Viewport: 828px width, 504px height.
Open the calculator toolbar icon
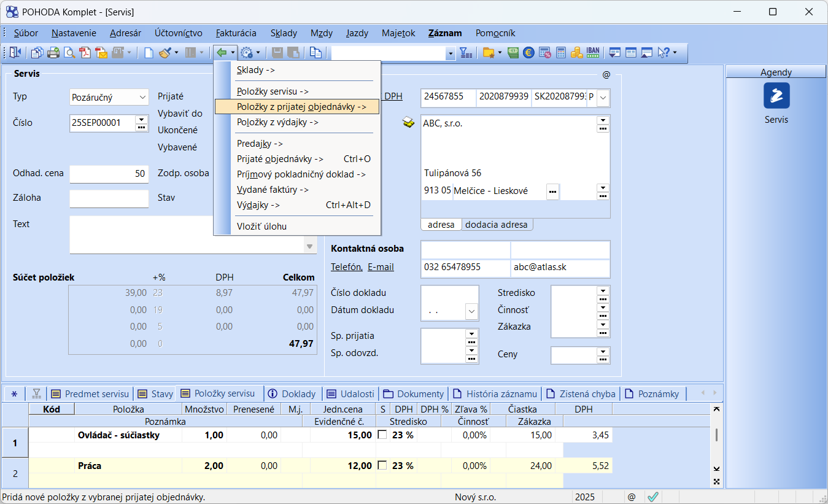click(x=561, y=53)
